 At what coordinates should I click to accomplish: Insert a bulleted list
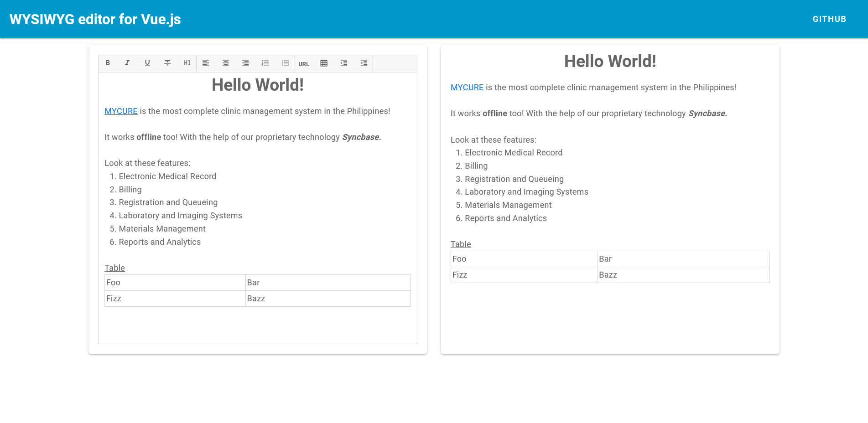pos(286,63)
